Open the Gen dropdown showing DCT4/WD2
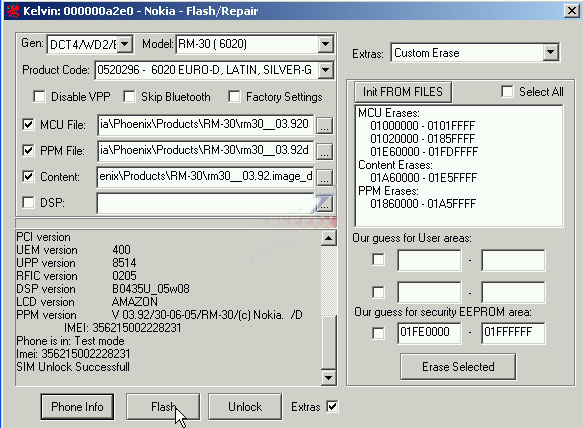583x428 pixels. point(125,45)
